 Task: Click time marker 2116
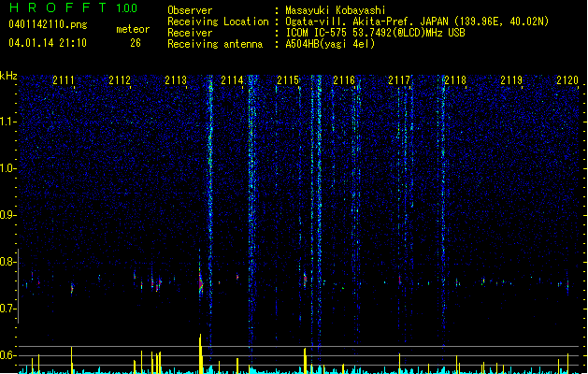pyautogui.click(x=344, y=79)
